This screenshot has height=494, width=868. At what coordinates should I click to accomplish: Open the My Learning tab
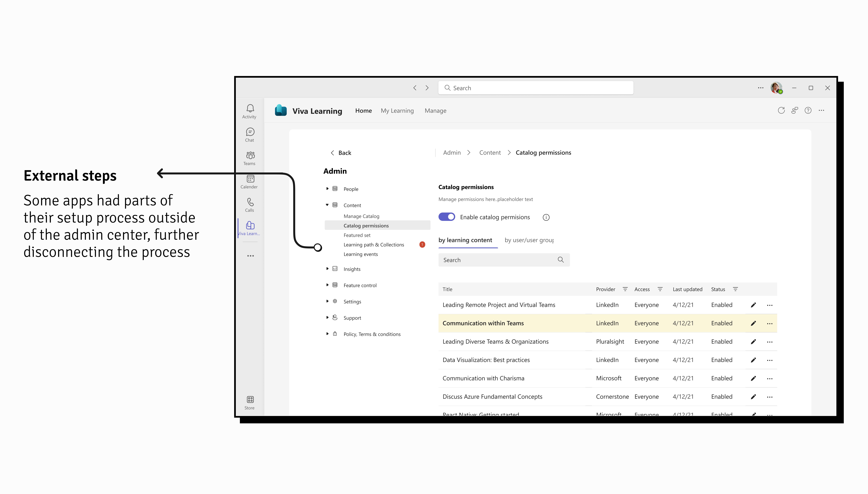click(x=397, y=111)
